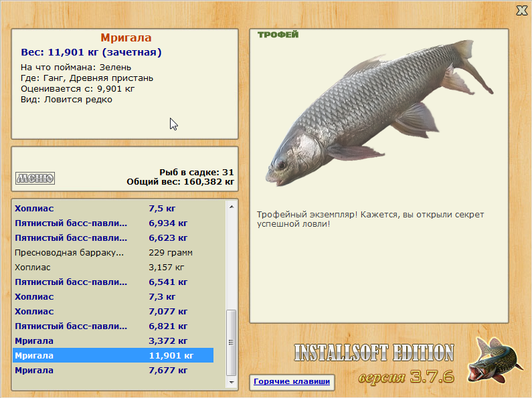Select Хоплиас 7,077 кг row
The image size is (532, 398).
coord(113,312)
